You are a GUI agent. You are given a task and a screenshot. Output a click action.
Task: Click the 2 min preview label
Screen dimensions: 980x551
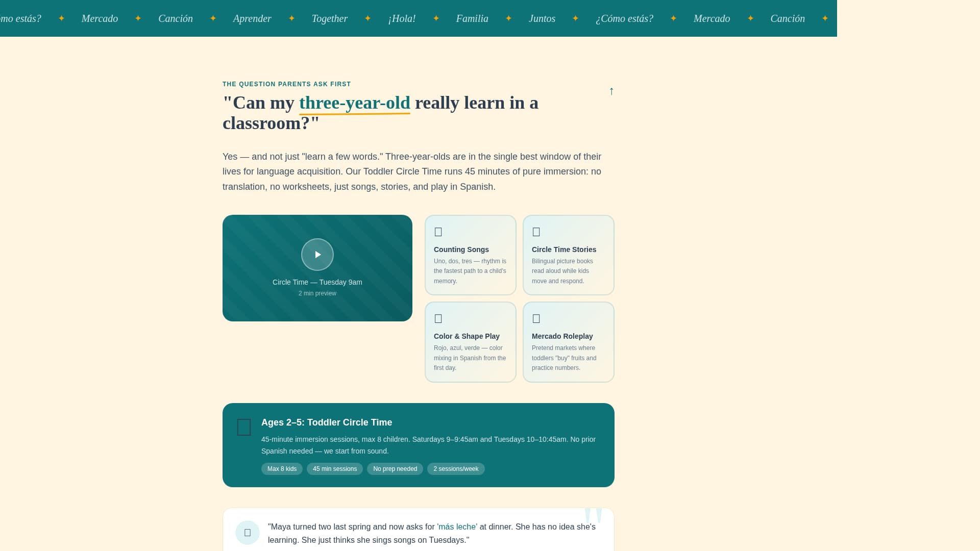point(317,293)
